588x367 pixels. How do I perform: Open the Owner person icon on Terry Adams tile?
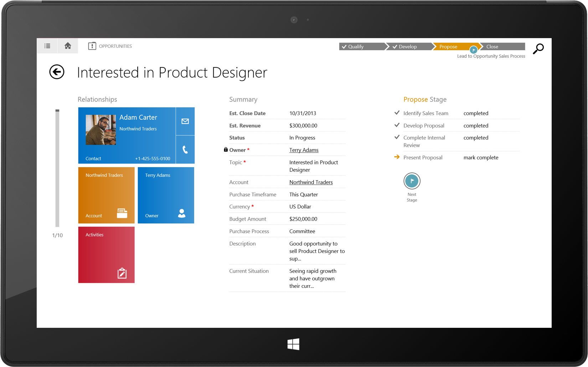tap(182, 213)
